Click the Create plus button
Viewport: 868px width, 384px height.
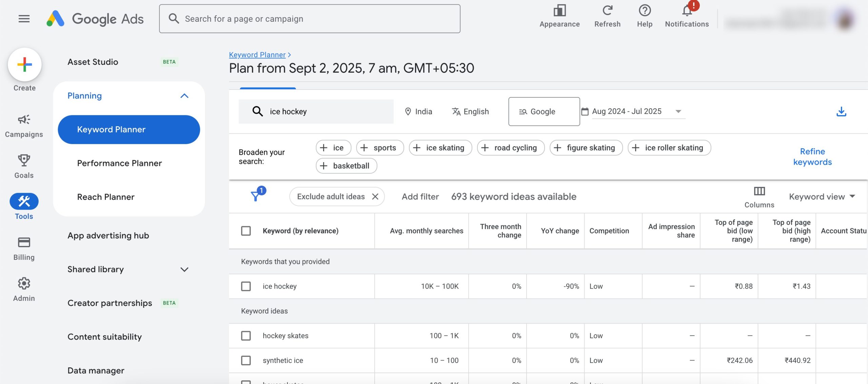(24, 64)
